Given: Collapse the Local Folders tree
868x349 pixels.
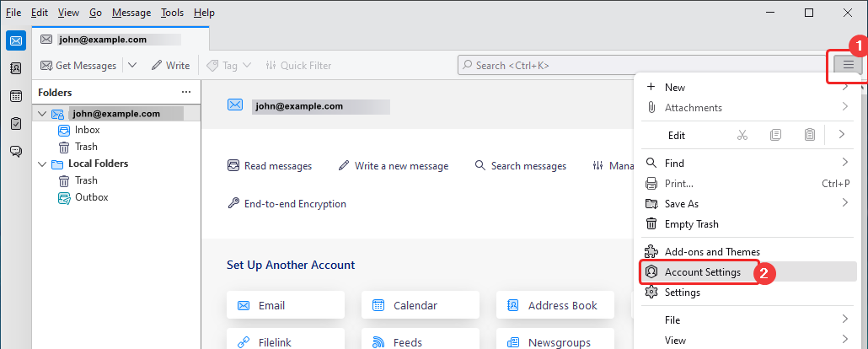Looking at the screenshot, I should (42, 164).
